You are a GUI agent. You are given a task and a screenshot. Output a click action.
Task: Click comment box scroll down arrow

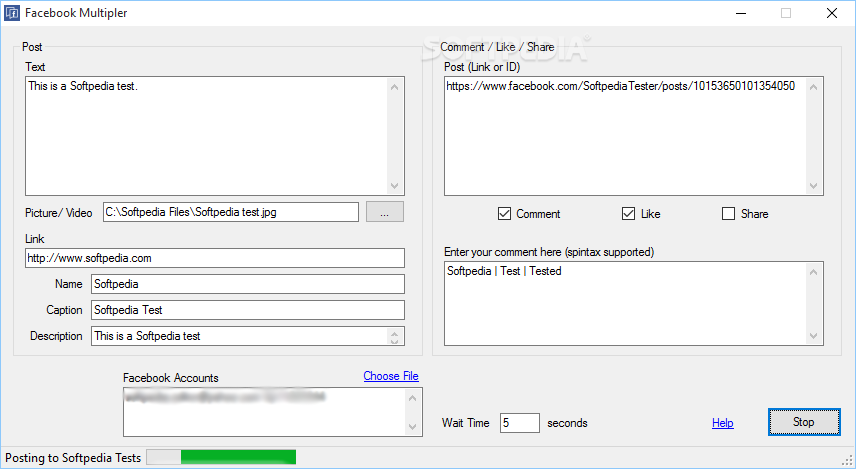[813, 336]
